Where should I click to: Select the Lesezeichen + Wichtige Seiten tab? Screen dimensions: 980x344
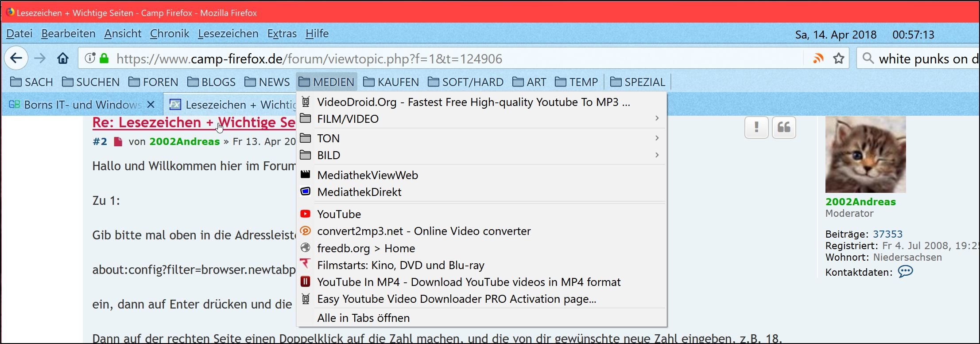(x=230, y=105)
